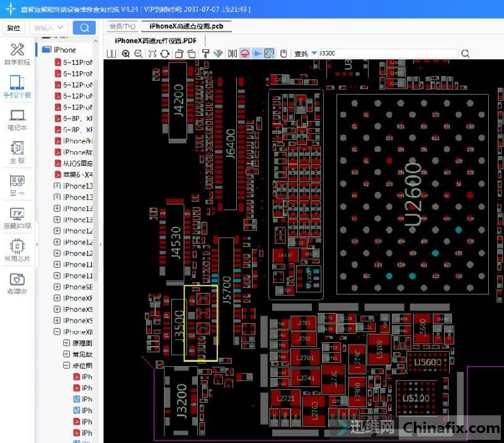Open the 请输入 dropdown in sidebar
The width and height of the screenshot is (504, 443).
click(x=50, y=28)
